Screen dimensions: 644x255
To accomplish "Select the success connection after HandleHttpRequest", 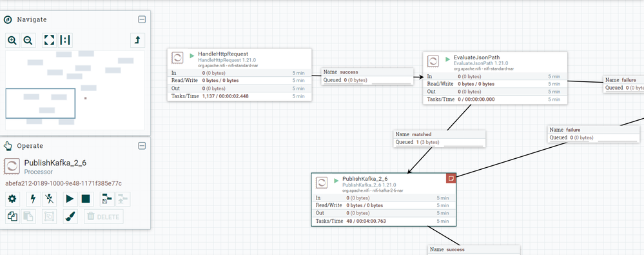I will pos(367,76).
